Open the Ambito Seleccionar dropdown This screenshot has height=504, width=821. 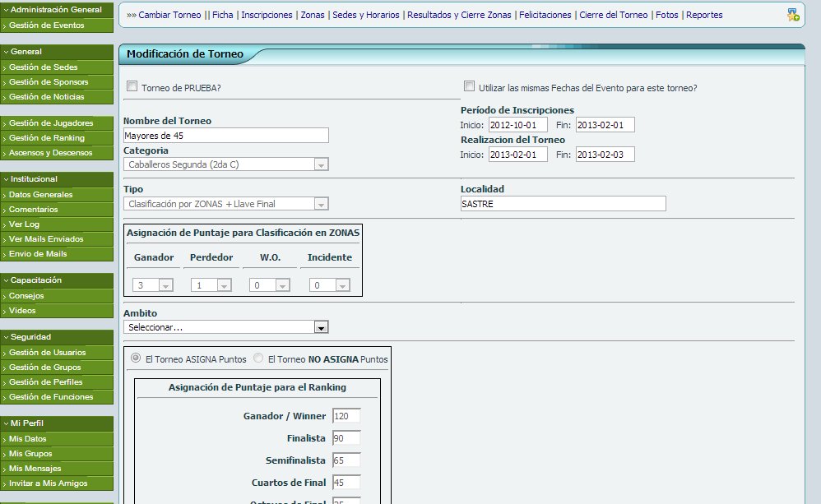[225, 327]
